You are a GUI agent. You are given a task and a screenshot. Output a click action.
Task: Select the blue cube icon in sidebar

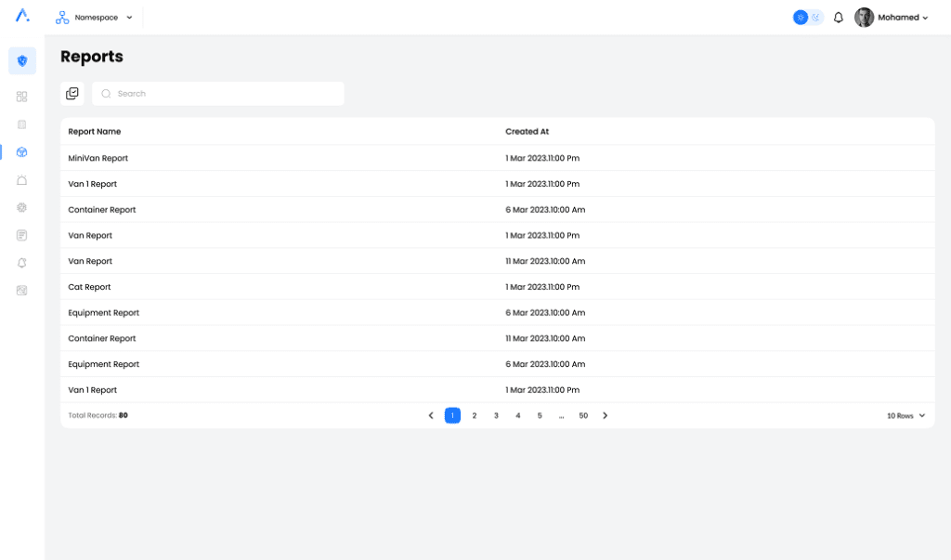[x=22, y=152]
